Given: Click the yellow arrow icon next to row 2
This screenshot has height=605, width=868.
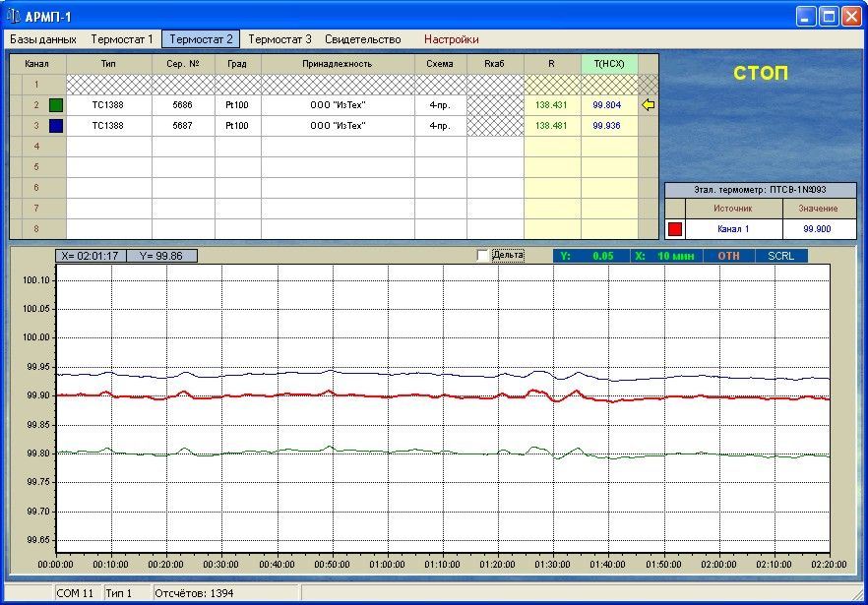Looking at the screenshot, I should (x=648, y=105).
